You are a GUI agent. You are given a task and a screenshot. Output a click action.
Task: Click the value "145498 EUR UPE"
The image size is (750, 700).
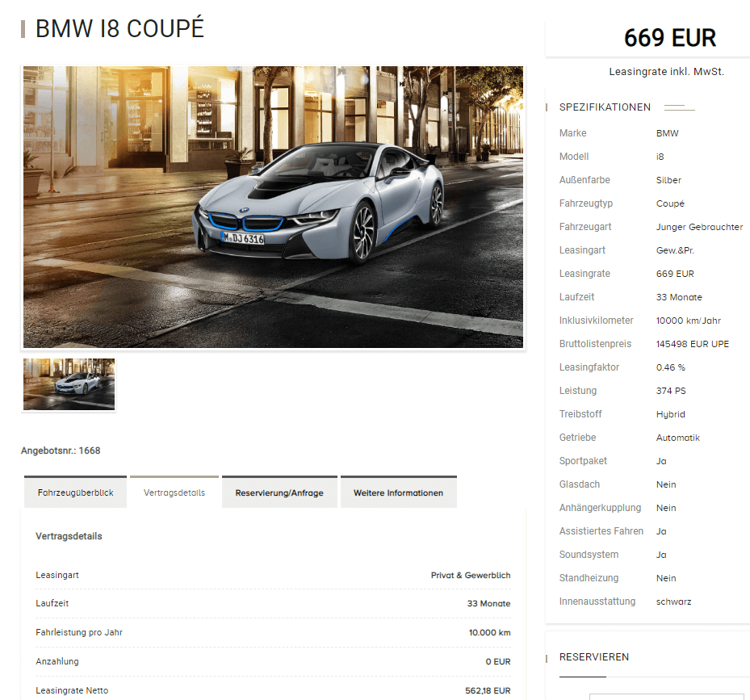[x=693, y=344]
